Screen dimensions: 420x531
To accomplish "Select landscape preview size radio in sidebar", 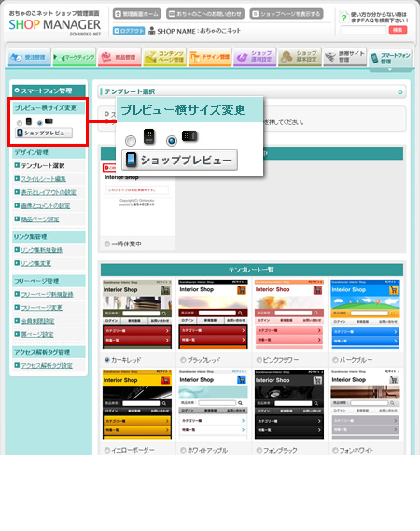I will pyautogui.click(x=39, y=123).
